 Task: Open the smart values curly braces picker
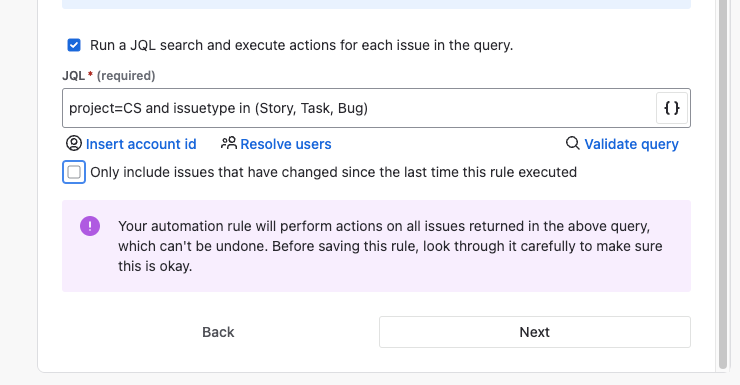pos(672,108)
